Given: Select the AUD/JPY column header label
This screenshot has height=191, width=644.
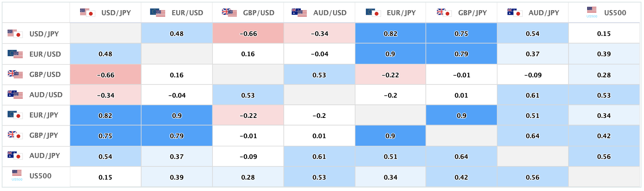Looking at the screenshot, I should (x=544, y=13).
